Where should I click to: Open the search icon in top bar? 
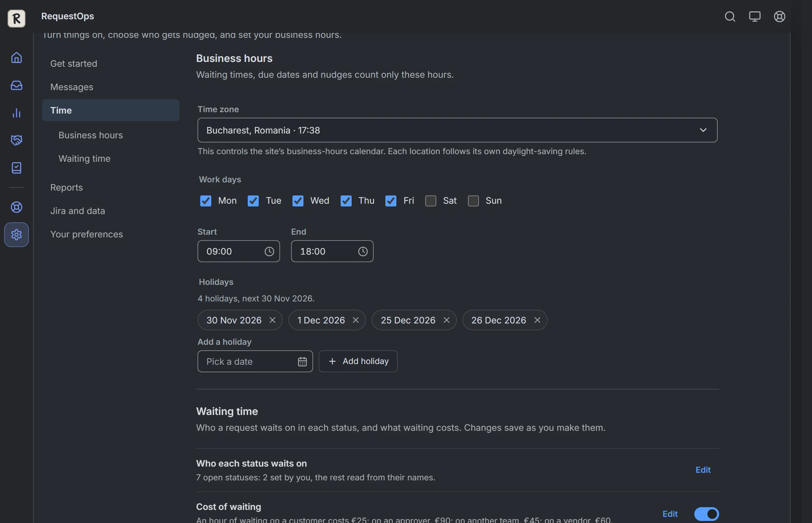pos(730,16)
